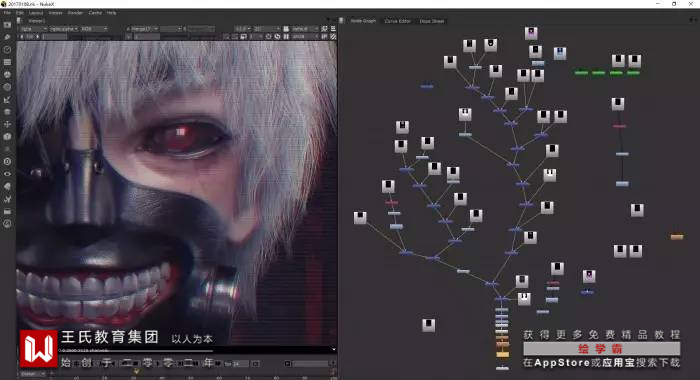Open the ToolSets toolbar menu

[x=7, y=199]
